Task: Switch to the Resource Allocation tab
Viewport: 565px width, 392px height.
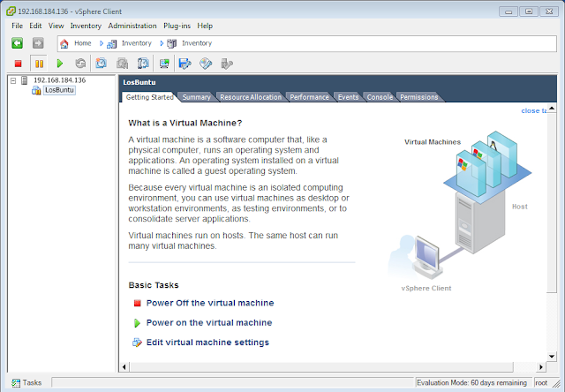Action: [x=251, y=97]
